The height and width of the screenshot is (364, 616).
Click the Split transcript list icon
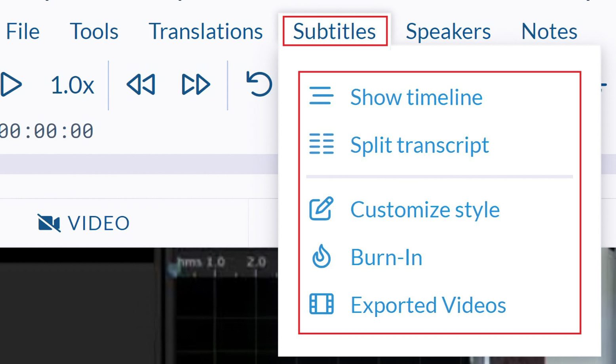click(321, 145)
